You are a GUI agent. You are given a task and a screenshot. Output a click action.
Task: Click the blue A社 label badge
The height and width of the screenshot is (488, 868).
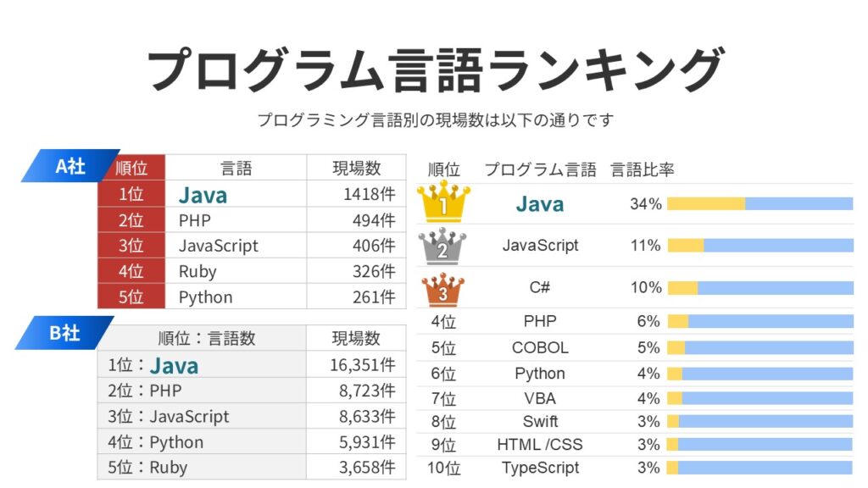68,166
